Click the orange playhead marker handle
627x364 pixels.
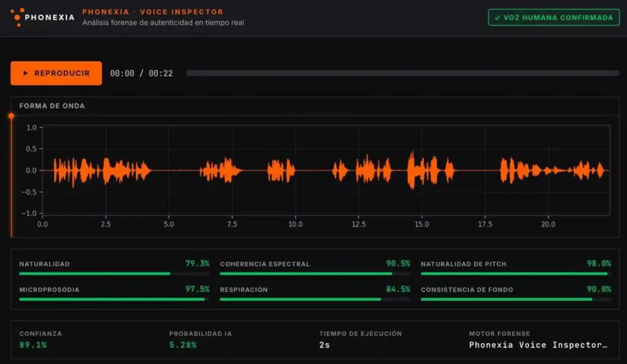[x=11, y=116]
